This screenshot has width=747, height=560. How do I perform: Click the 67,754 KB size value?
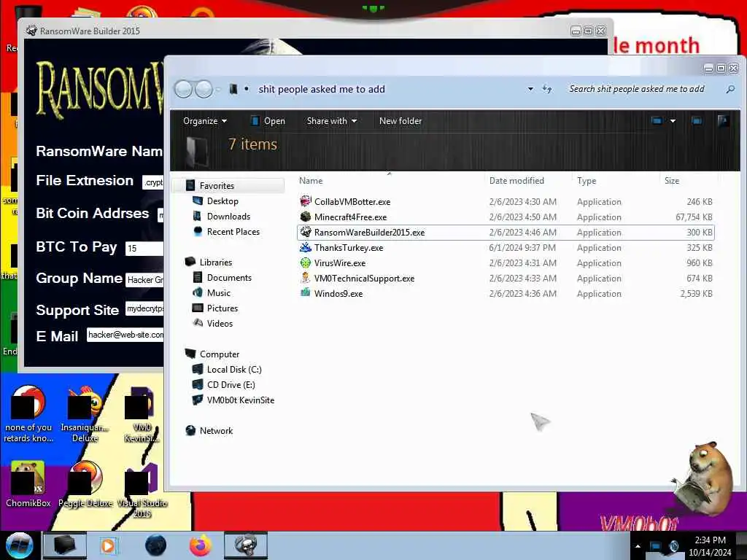point(694,217)
